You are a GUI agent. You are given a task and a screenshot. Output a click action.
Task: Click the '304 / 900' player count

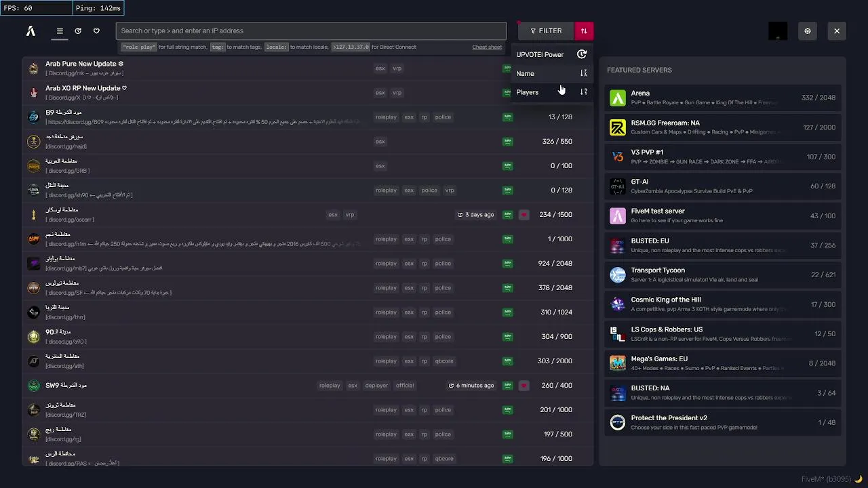pos(557,337)
